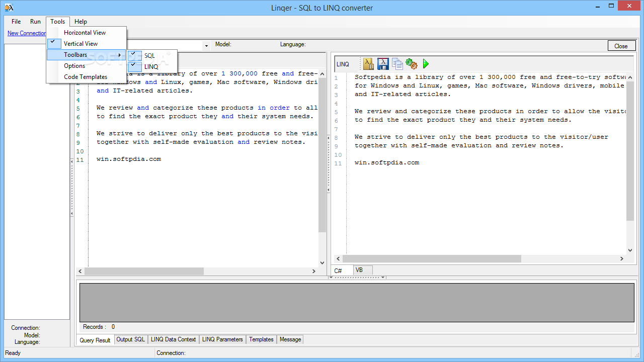The height and width of the screenshot is (362, 644).
Task: Toggle the Vertical View checked menu item
Action: click(x=87, y=44)
